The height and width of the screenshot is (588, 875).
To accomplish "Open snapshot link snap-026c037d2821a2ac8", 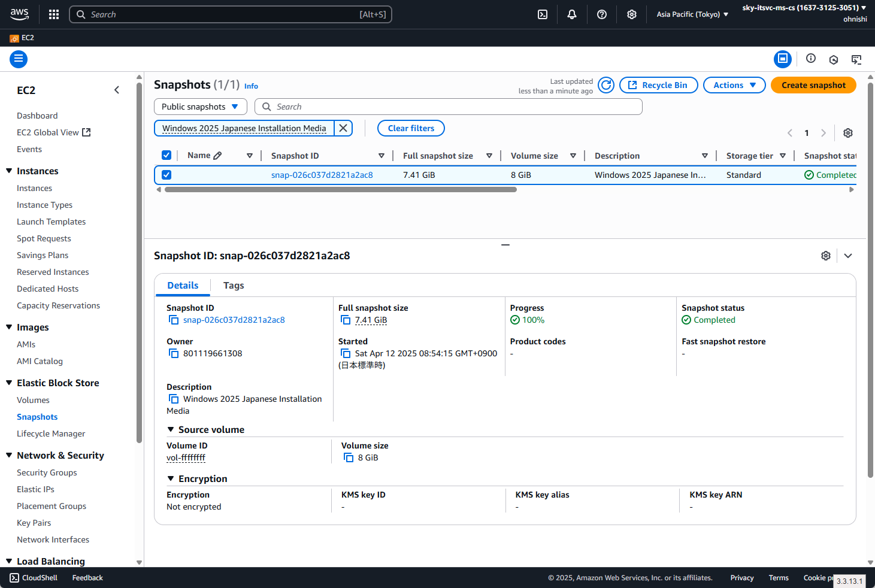I will tap(322, 174).
